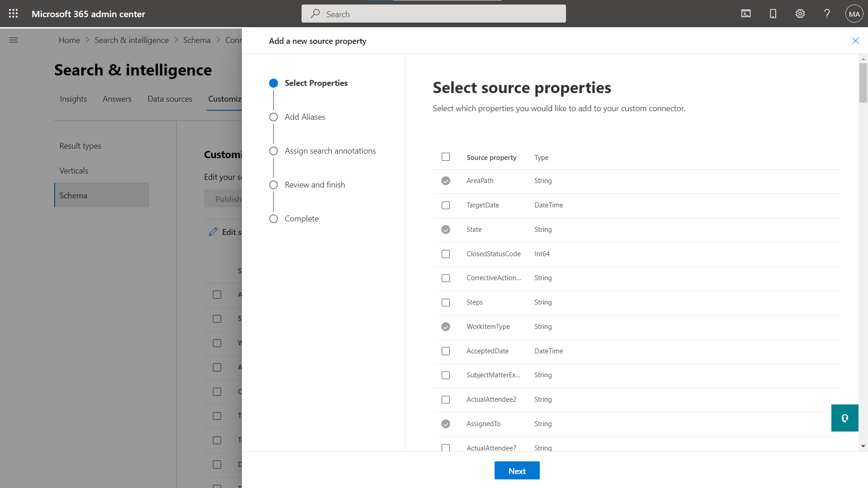Viewport: 868px width, 488px height.
Task: Enable the WorkItemType String property
Action: pyautogui.click(x=445, y=326)
